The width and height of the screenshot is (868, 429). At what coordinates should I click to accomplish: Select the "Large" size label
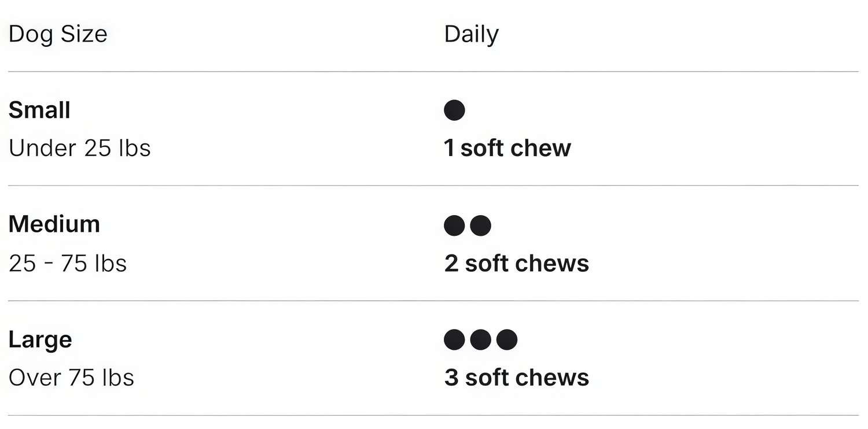(x=41, y=340)
